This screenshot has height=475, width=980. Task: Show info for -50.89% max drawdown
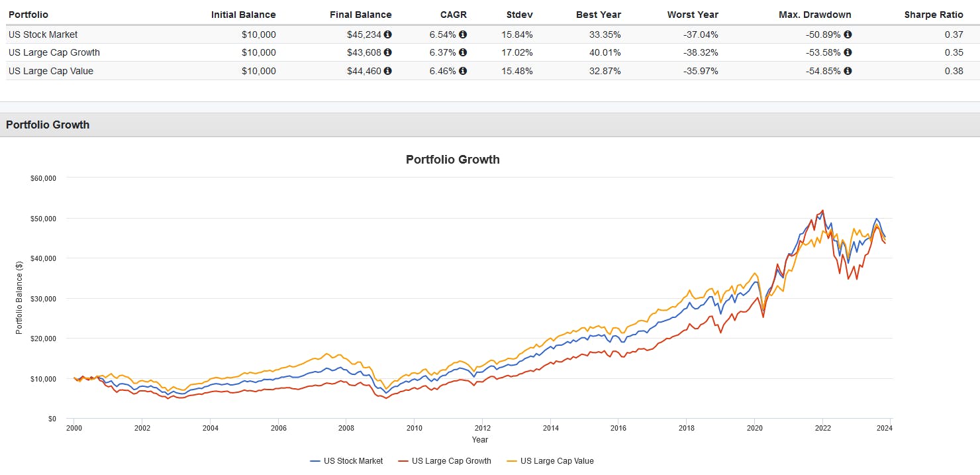click(848, 34)
